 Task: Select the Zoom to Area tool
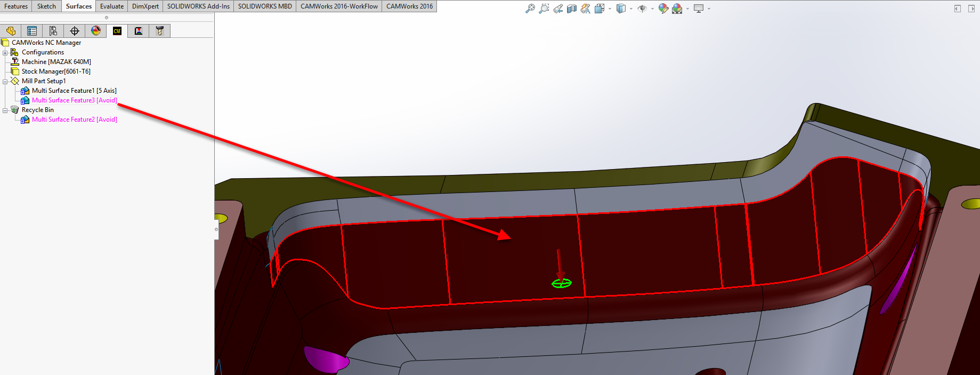[x=544, y=9]
